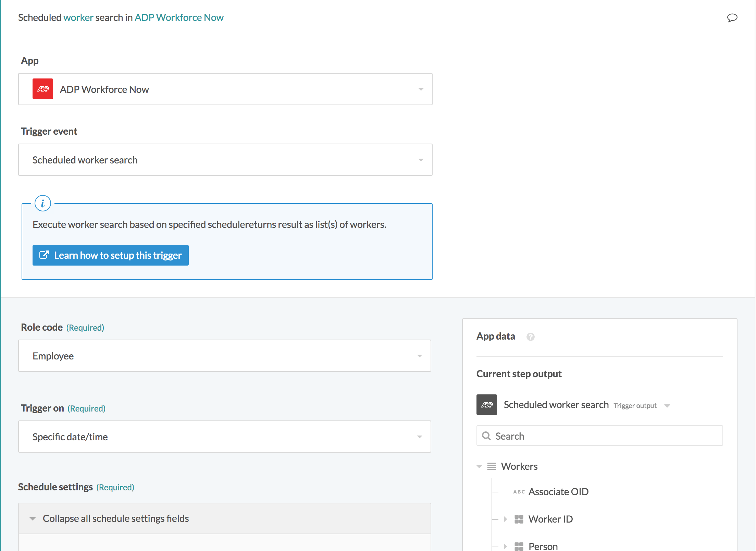The image size is (756, 551).
Task: Click the help icon beside App data
Action: click(531, 337)
